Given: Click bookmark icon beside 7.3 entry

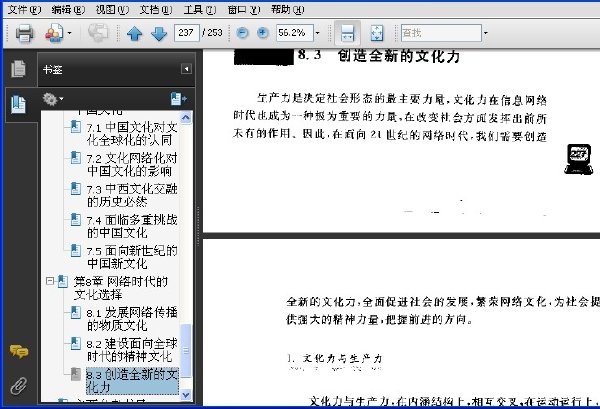Looking at the screenshot, I should (76, 189).
